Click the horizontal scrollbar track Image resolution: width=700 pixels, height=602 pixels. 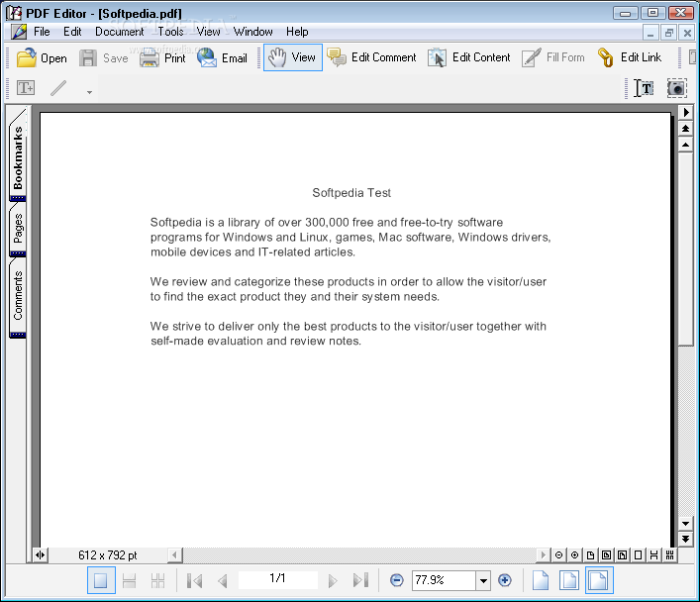click(359, 555)
